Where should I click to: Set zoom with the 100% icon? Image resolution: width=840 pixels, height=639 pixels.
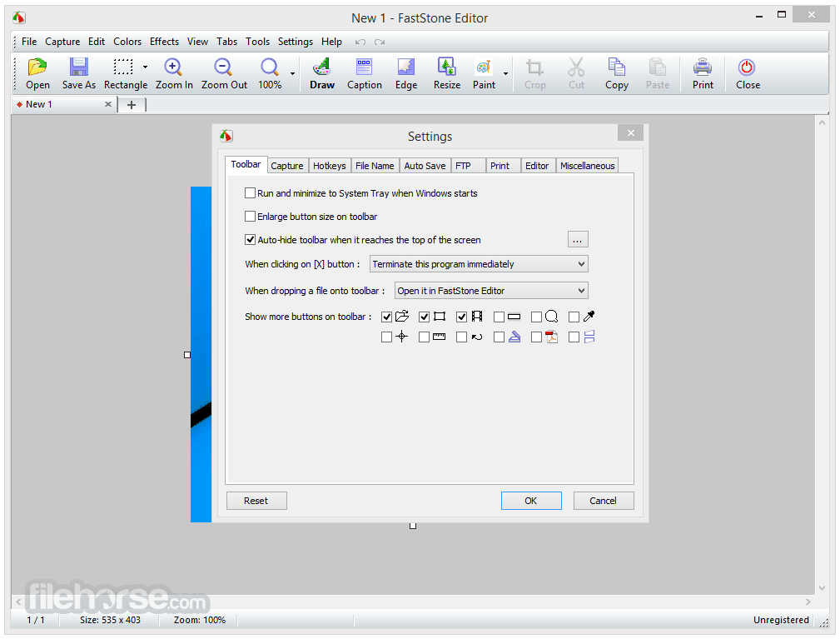(270, 67)
